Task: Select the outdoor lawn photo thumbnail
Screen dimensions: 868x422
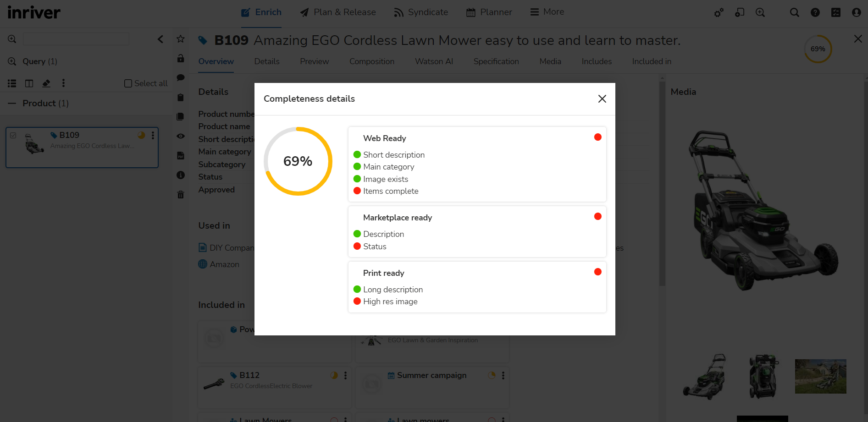Action: [820, 376]
